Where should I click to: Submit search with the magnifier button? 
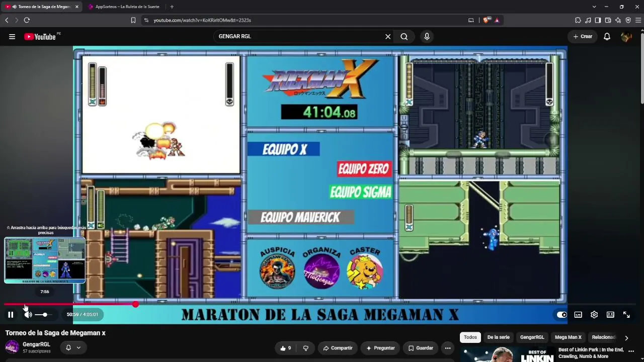[x=404, y=36]
